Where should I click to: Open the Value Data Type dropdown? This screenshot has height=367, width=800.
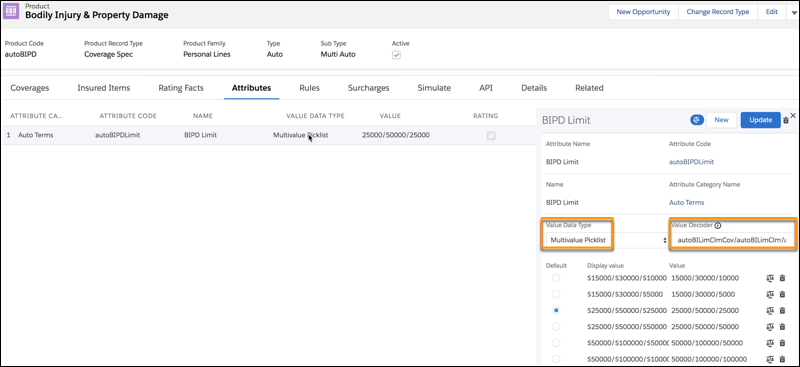(x=607, y=240)
